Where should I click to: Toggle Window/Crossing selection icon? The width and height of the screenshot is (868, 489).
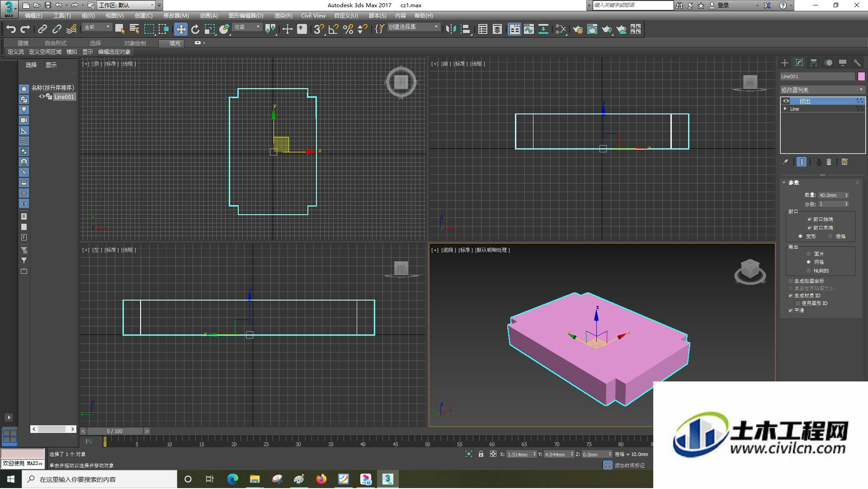pyautogui.click(x=164, y=29)
